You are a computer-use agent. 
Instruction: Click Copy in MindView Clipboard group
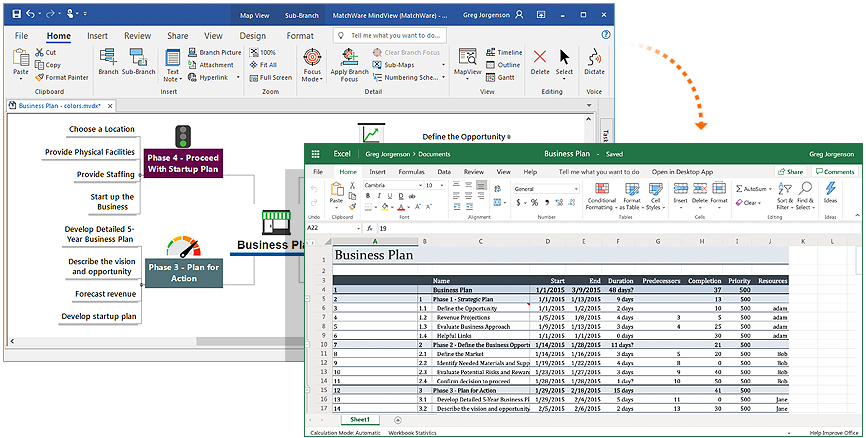pos(48,65)
